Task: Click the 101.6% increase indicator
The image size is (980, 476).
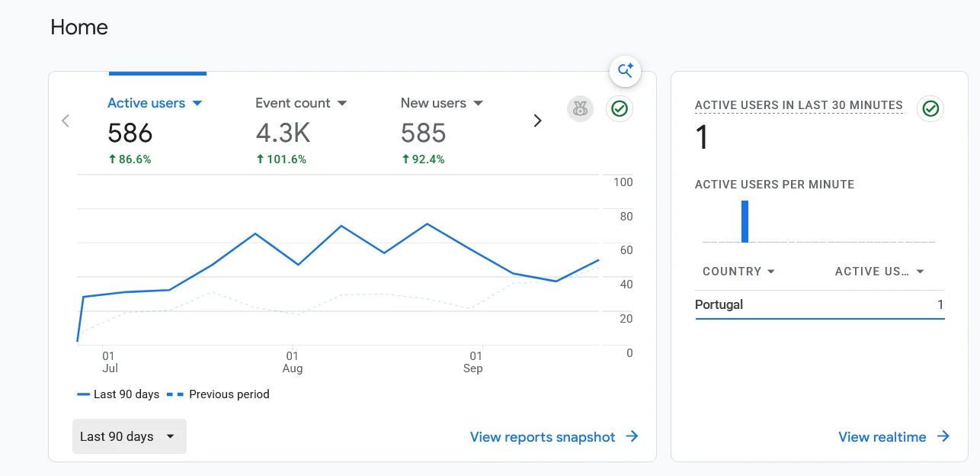Action: 281,159
